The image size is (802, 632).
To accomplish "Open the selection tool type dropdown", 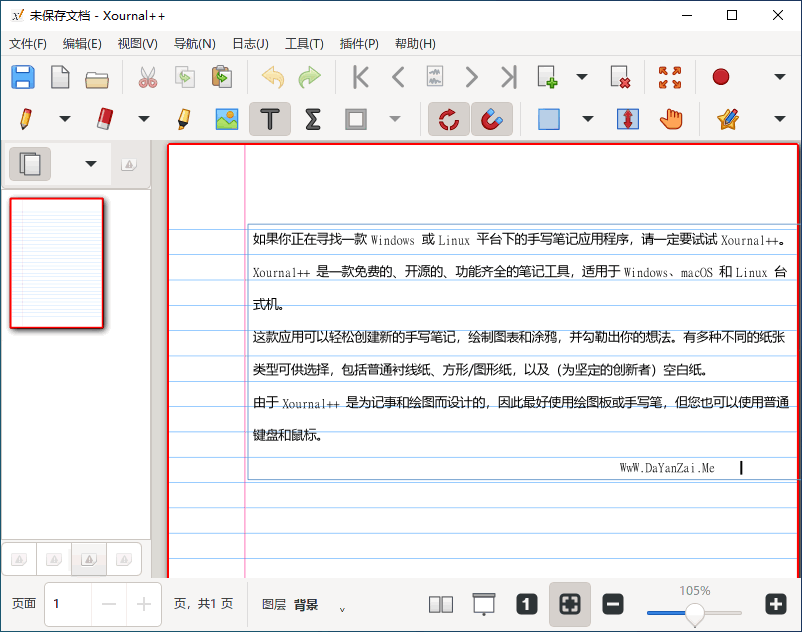I will click(x=588, y=119).
